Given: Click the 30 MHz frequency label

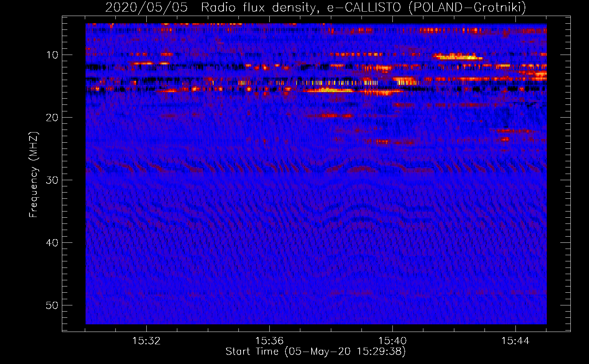Looking at the screenshot, I should coord(52,180).
